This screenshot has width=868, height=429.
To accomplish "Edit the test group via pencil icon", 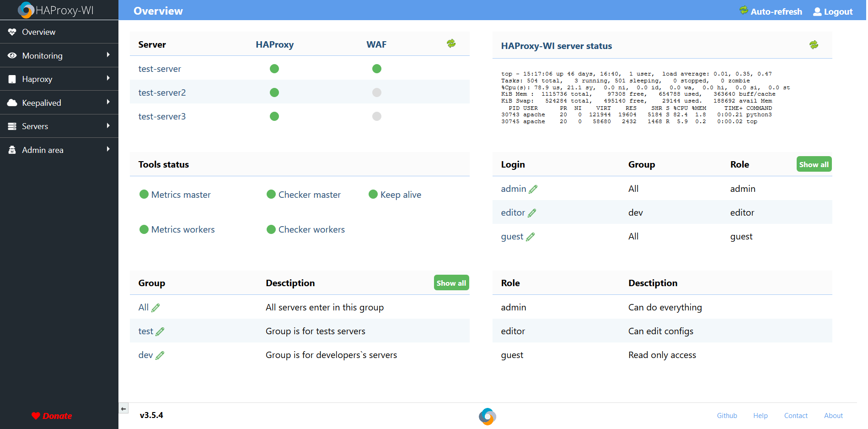I will pyautogui.click(x=160, y=331).
